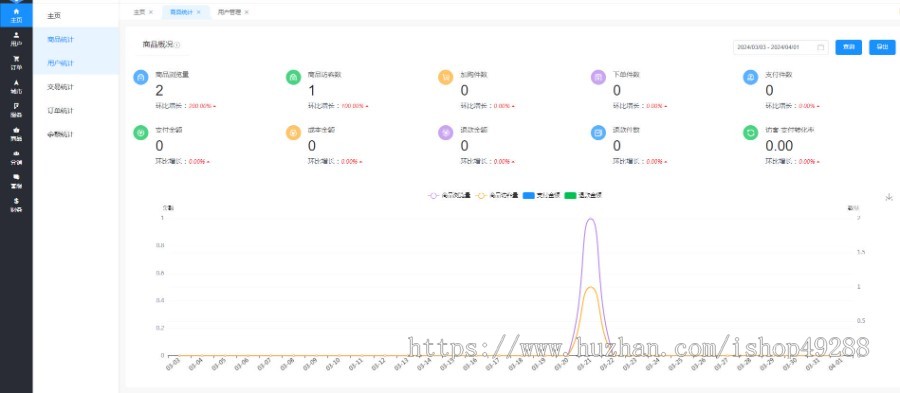Screen dimensions: 900x393
Task: Click the blue 导出 export button
Action: click(882, 47)
